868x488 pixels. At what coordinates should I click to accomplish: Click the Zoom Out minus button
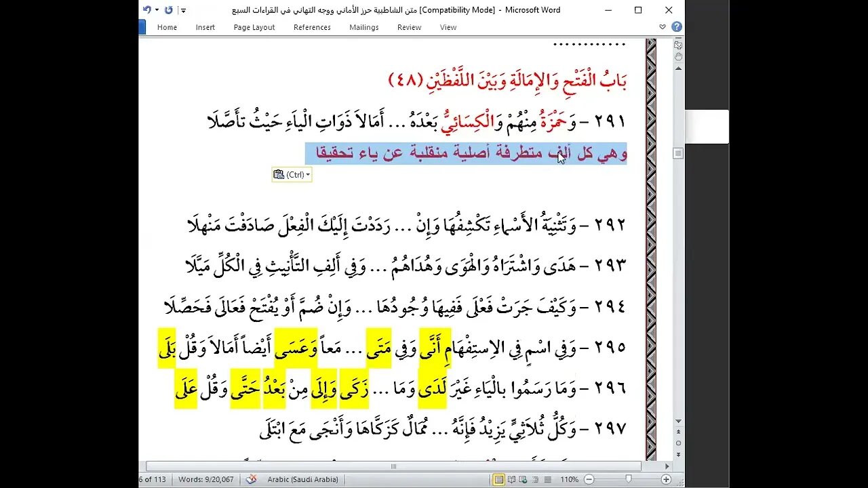(589, 479)
